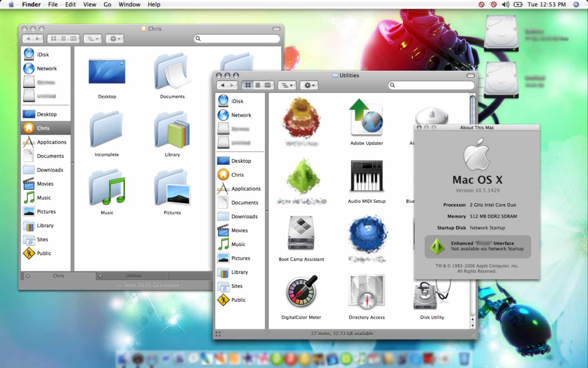This screenshot has width=588, height=368.
Task: Switch the Chris window to icon view
Action: coord(53,38)
